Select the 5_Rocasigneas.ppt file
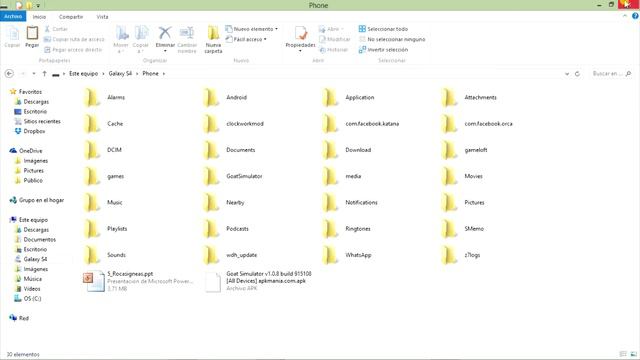The width and height of the screenshot is (640, 360). tap(139, 281)
